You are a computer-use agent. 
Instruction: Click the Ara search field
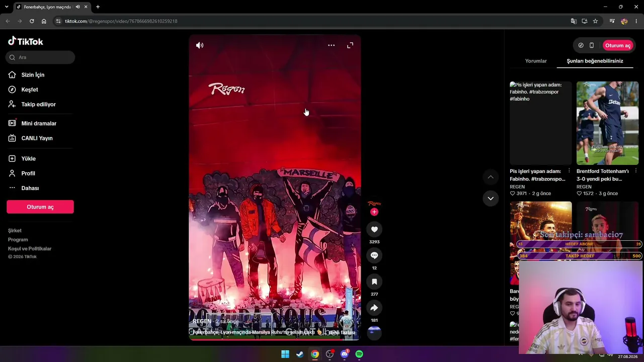pyautogui.click(x=40, y=57)
